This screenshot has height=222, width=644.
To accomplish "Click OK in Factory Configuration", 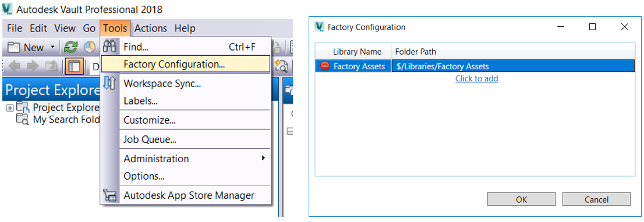I will pyautogui.click(x=521, y=199).
